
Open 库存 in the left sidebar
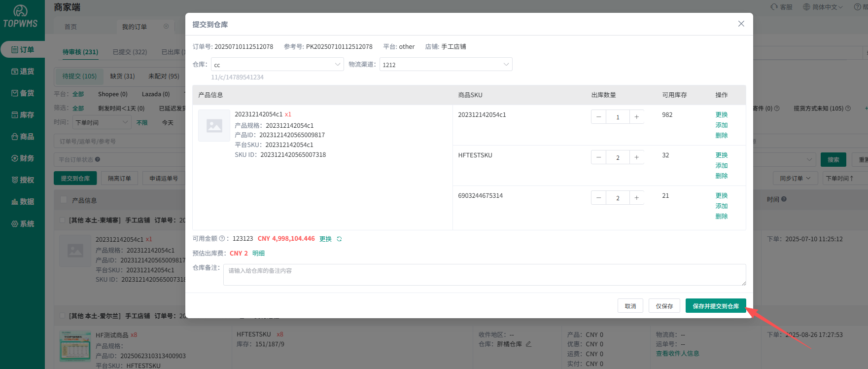(23, 115)
